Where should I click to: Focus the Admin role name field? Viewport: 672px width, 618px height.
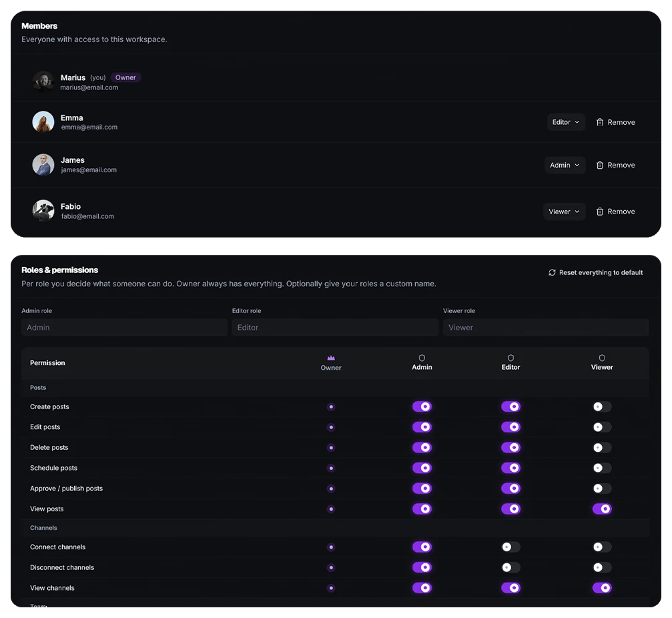pyautogui.click(x=124, y=328)
